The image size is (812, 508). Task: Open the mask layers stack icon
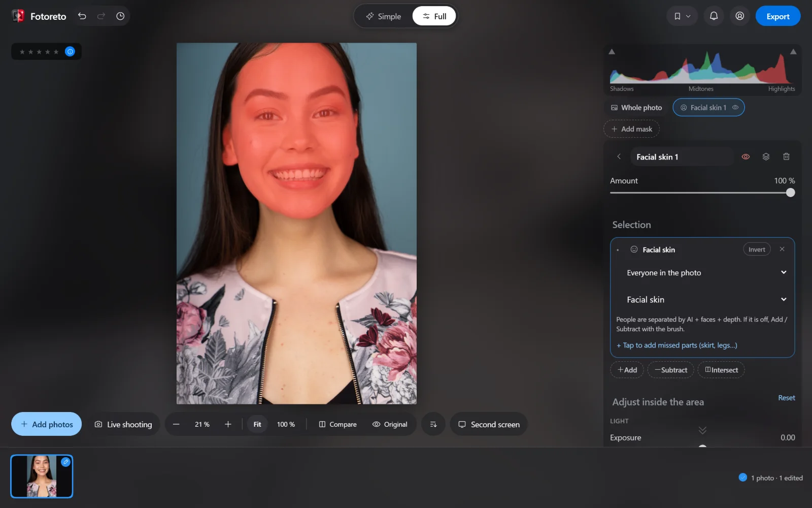(x=766, y=157)
